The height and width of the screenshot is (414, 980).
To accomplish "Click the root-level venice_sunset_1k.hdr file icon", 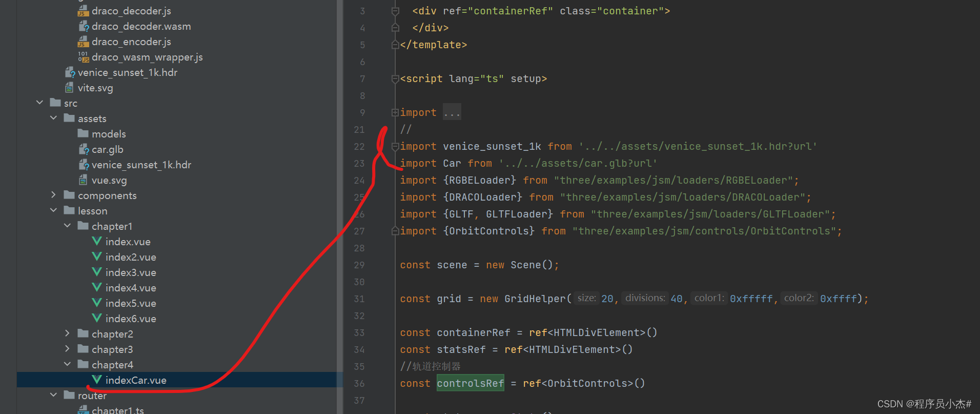I will pos(70,72).
